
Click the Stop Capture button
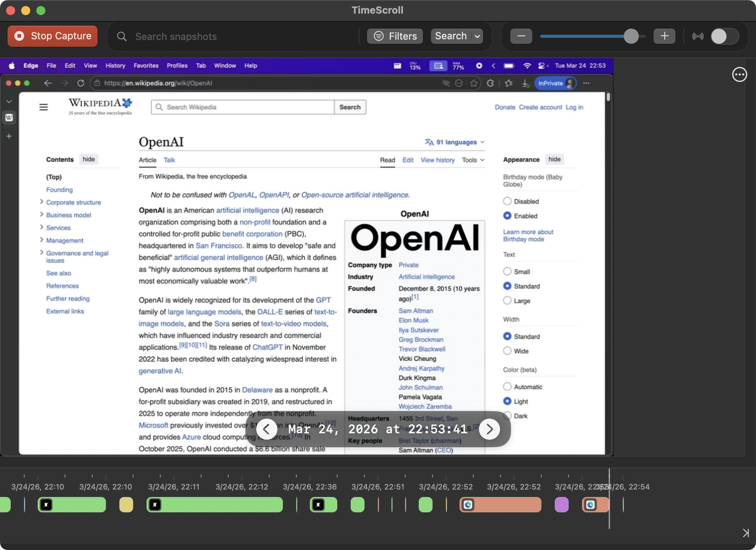click(x=52, y=36)
